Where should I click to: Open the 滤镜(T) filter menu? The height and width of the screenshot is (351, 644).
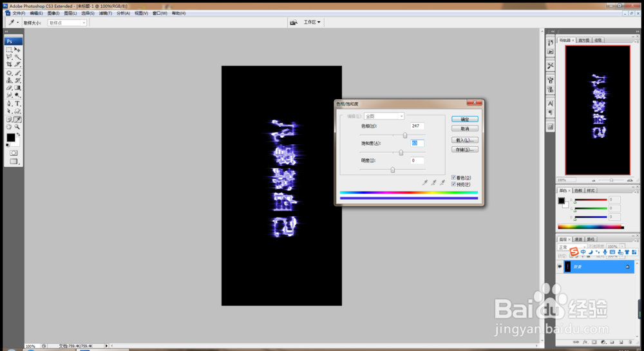pyautogui.click(x=106, y=13)
